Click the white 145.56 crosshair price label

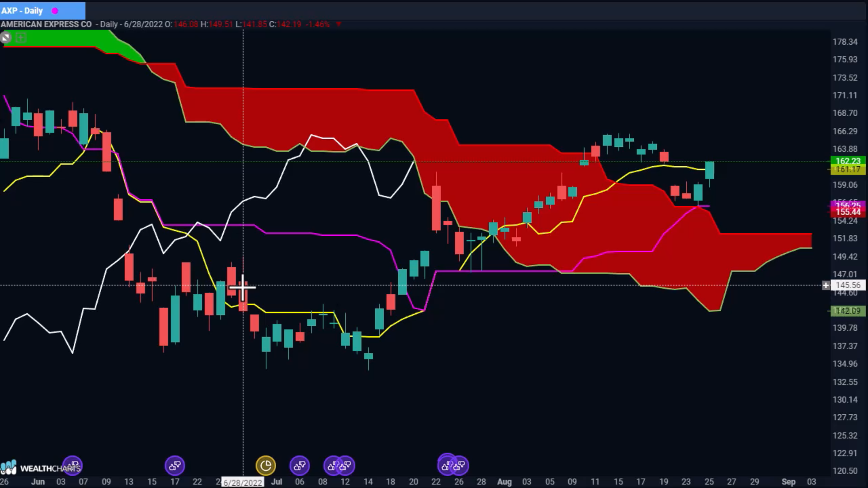(848, 285)
